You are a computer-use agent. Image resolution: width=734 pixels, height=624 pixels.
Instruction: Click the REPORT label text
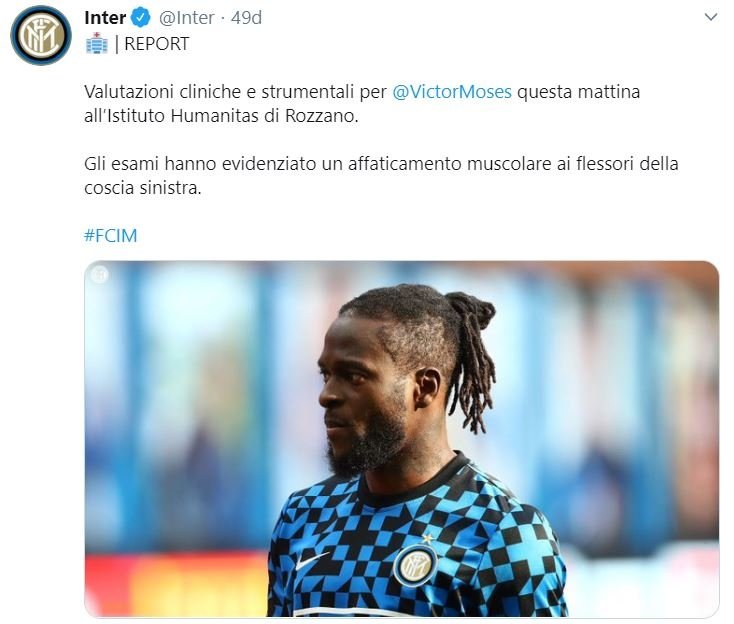[156, 44]
